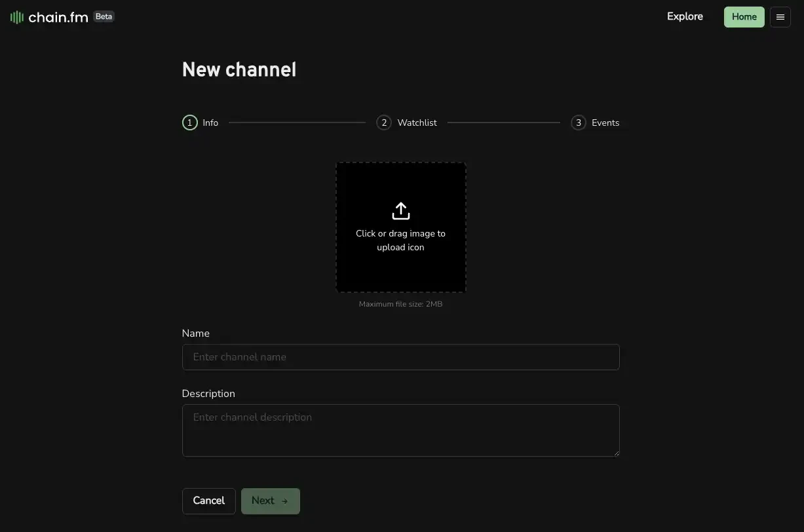
Task: Click the arrow inside the Next button
Action: point(285,501)
